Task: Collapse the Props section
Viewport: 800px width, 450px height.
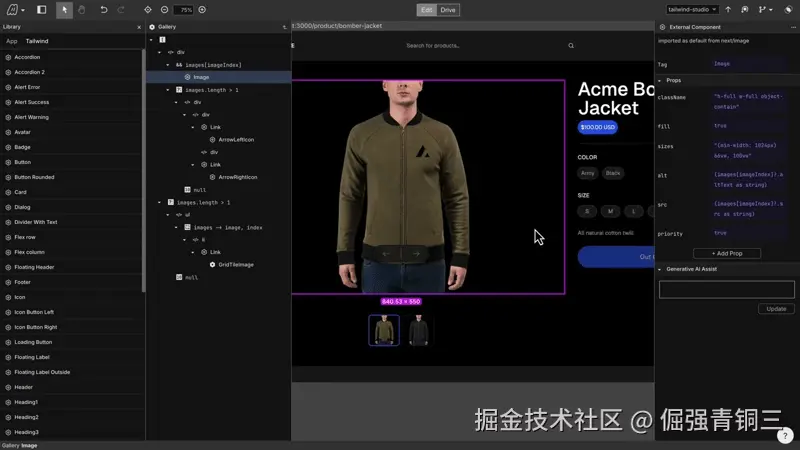Action: (660, 81)
